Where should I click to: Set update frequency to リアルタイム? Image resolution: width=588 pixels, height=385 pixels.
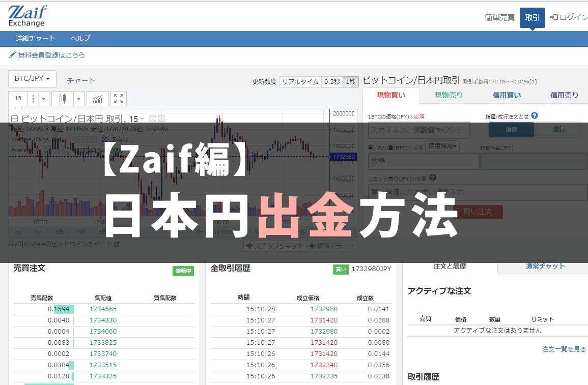coord(300,82)
